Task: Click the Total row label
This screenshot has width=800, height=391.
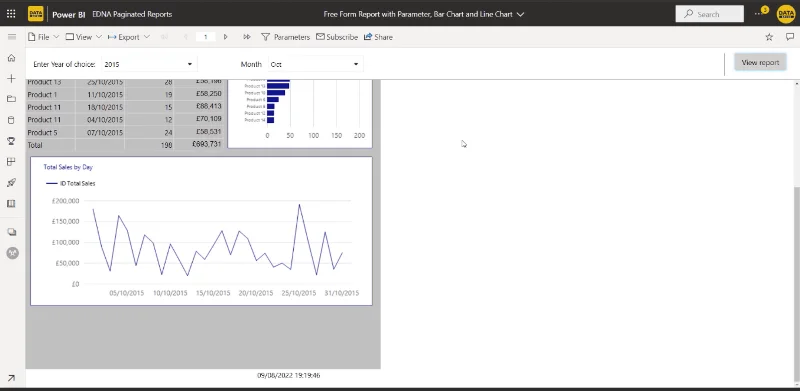Action: click(35, 145)
